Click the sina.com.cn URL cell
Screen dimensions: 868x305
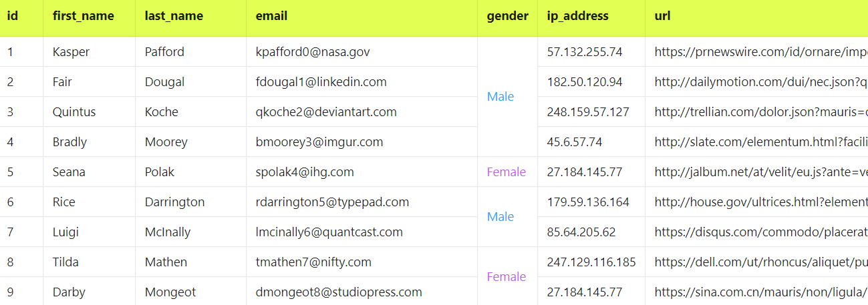coord(756,292)
